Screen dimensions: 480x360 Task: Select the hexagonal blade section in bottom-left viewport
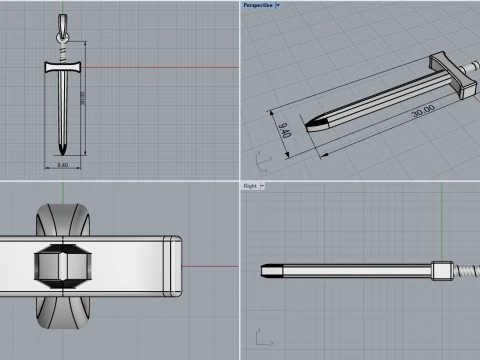coord(63,266)
